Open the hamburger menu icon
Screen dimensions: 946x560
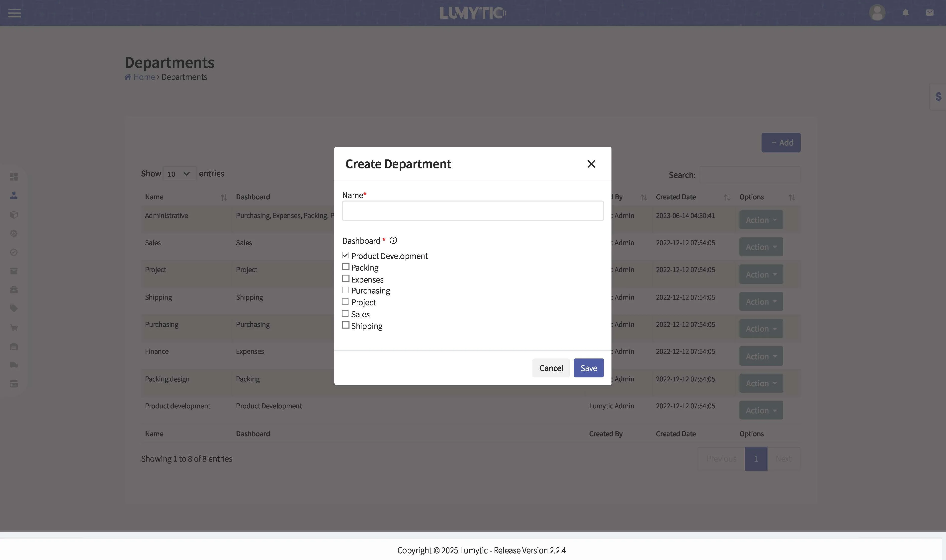pyautogui.click(x=14, y=13)
